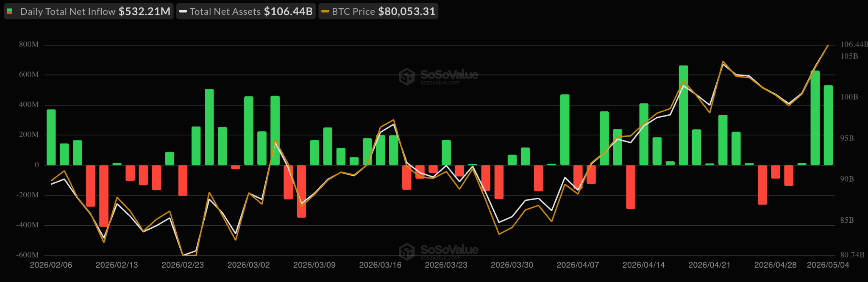This screenshot has height=282, width=868.
Task: Click the 106.44B right axis label
Action: (854, 44)
